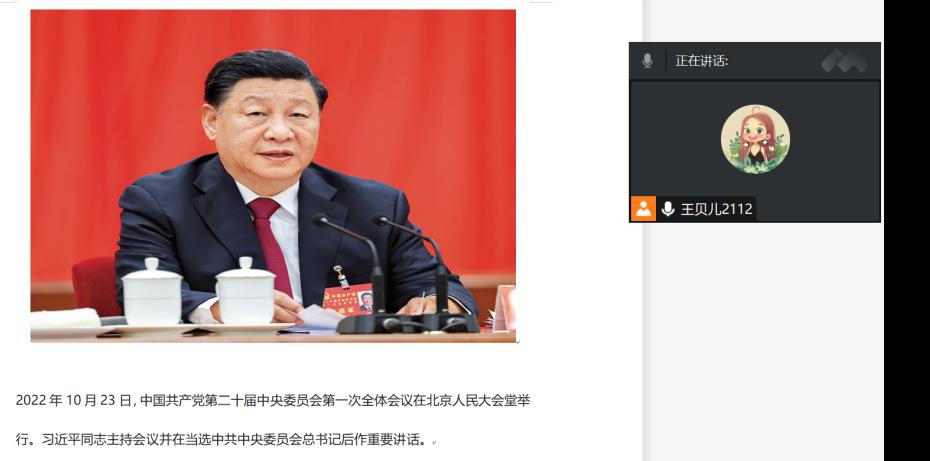Viewport: 930px width, 461px height.
Task: Click the vertical gray bar beside document page
Action: (643, 230)
